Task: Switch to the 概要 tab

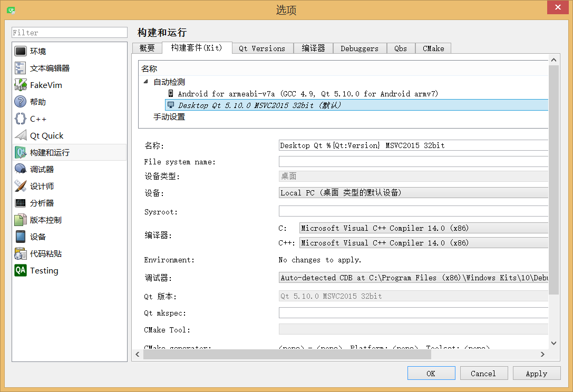Action: (147, 48)
